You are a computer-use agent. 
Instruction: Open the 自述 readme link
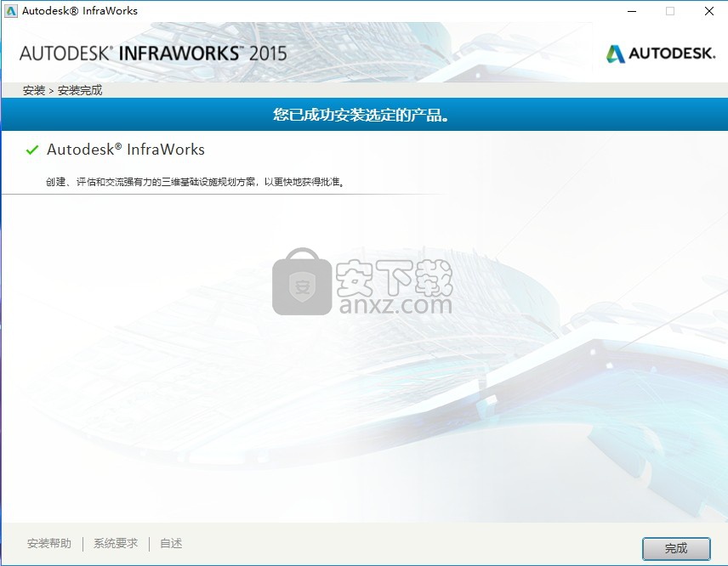coord(171,543)
